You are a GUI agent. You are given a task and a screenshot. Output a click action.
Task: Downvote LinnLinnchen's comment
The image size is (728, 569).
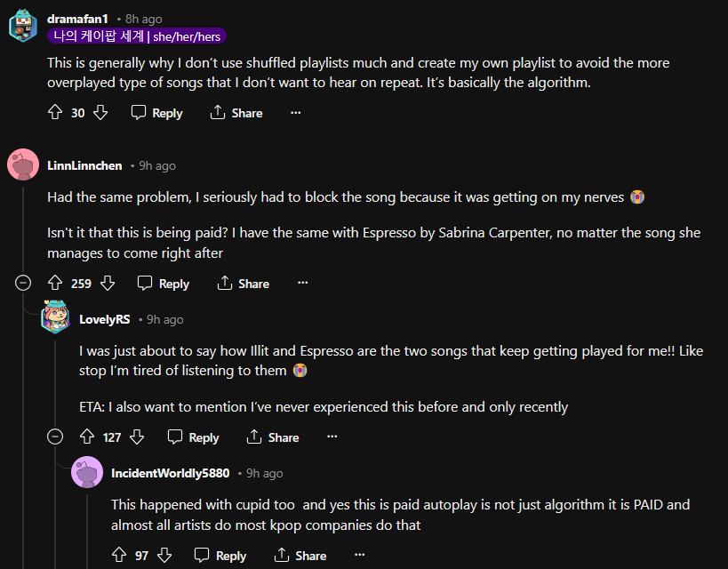(x=108, y=284)
